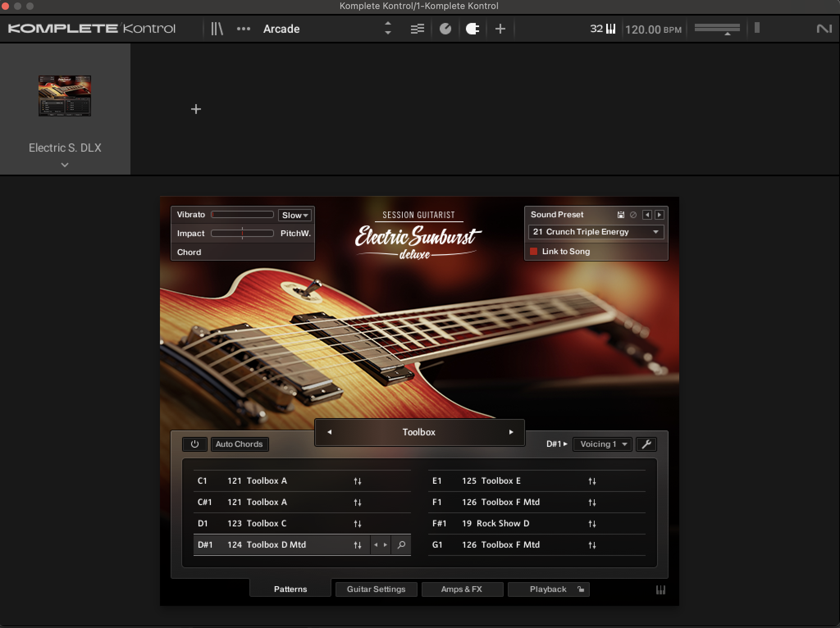Click the level meter beside the volume slider

click(x=757, y=28)
